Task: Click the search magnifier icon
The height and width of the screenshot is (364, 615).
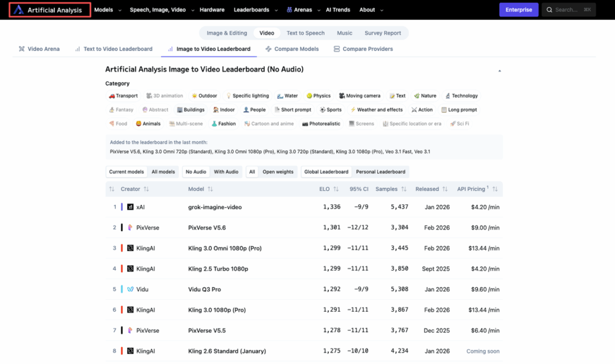Action: tap(549, 10)
